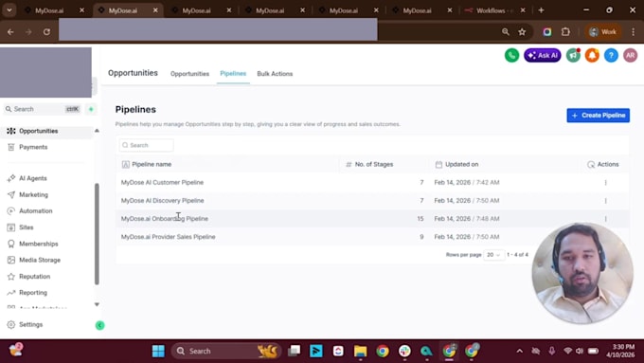Open Payments in the sidebar
644x363 pixels.
point(33,147)
